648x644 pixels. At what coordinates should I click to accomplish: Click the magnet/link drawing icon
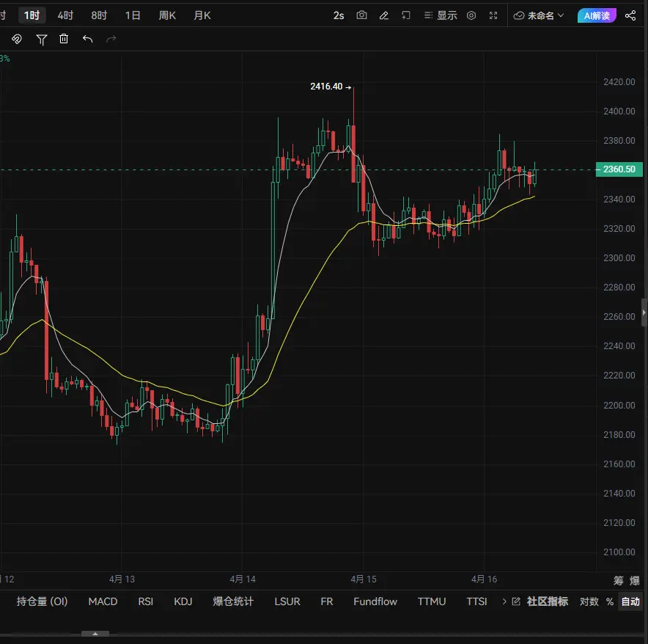pyautogui.click(x=17, y=39)
